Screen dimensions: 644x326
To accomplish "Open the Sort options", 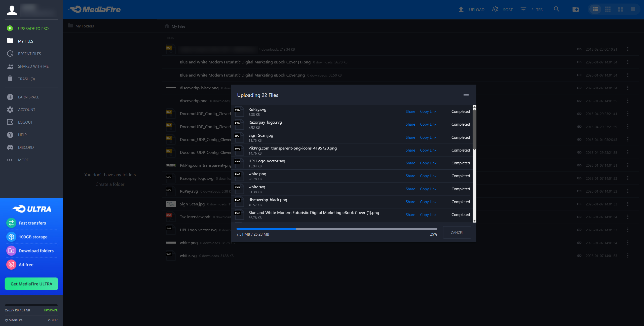I will click(502, 9).
